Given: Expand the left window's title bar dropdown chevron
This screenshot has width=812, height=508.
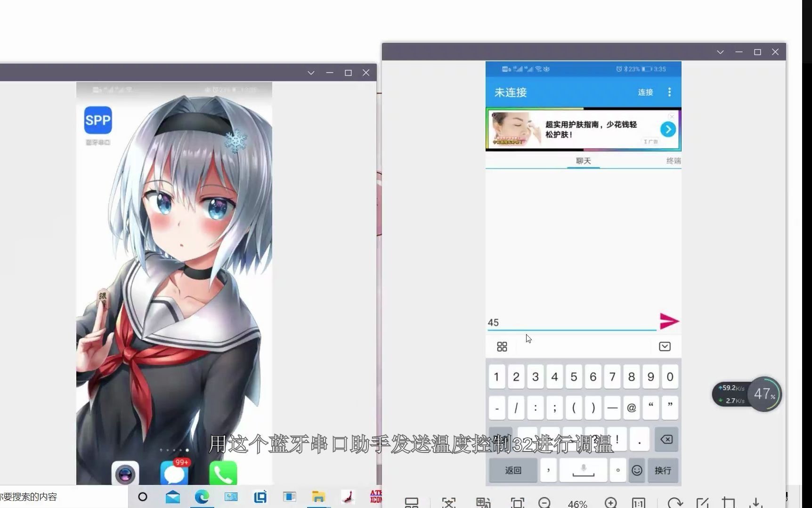Looking at the screenshot, I should tap(311, 73).
